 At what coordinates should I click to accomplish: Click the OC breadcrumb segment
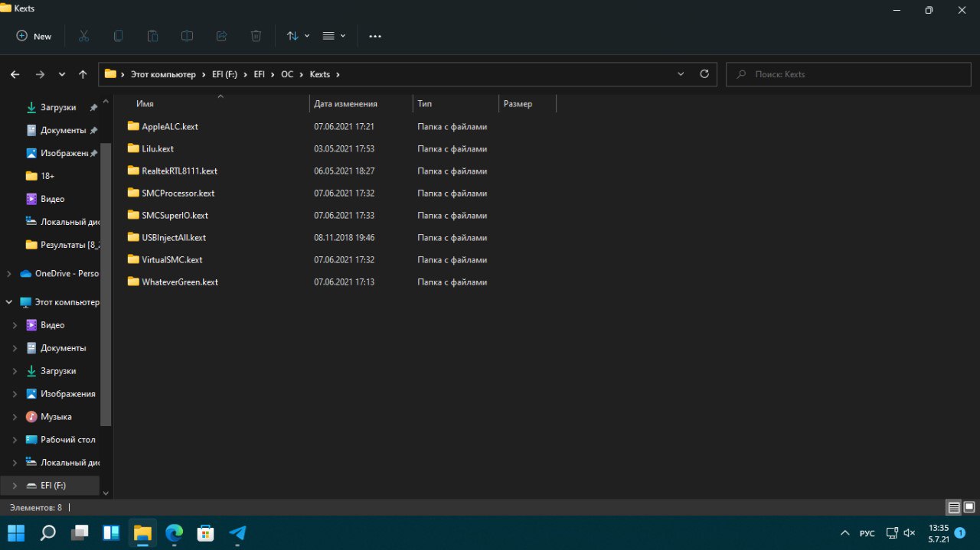pyautogui.click(x=287, y=74)
